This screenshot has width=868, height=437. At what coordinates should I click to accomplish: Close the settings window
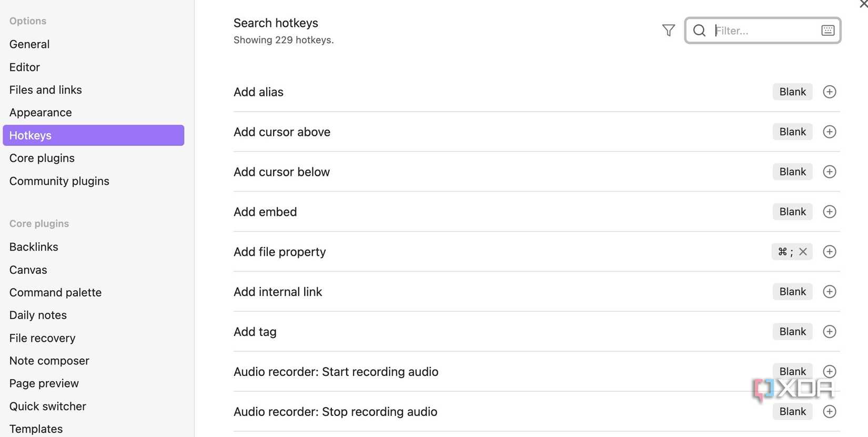click(x=863, y=4)
